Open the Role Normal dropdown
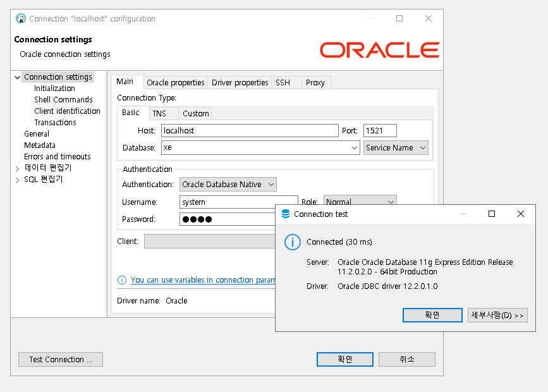Viewport: 548px width, 392px height. [x=360, y=200]
